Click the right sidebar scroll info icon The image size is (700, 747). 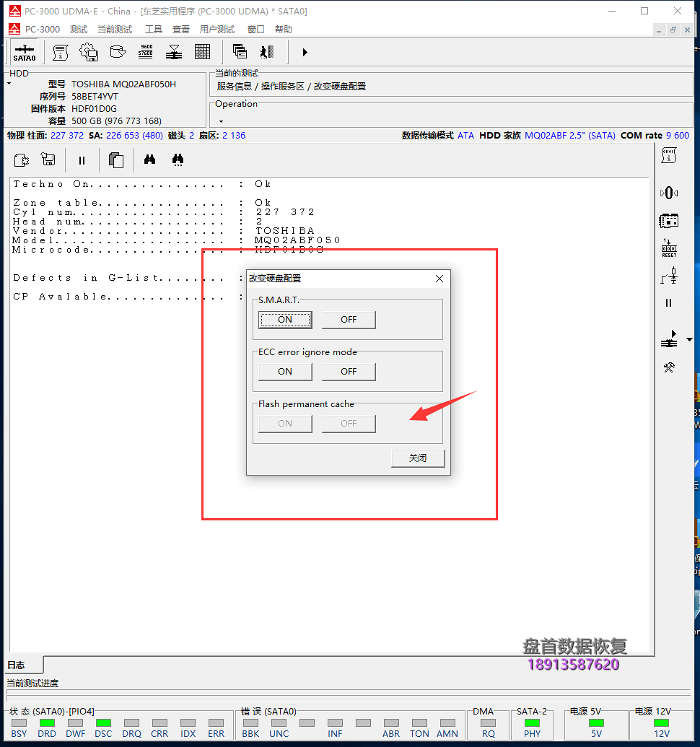click(669, 155)
